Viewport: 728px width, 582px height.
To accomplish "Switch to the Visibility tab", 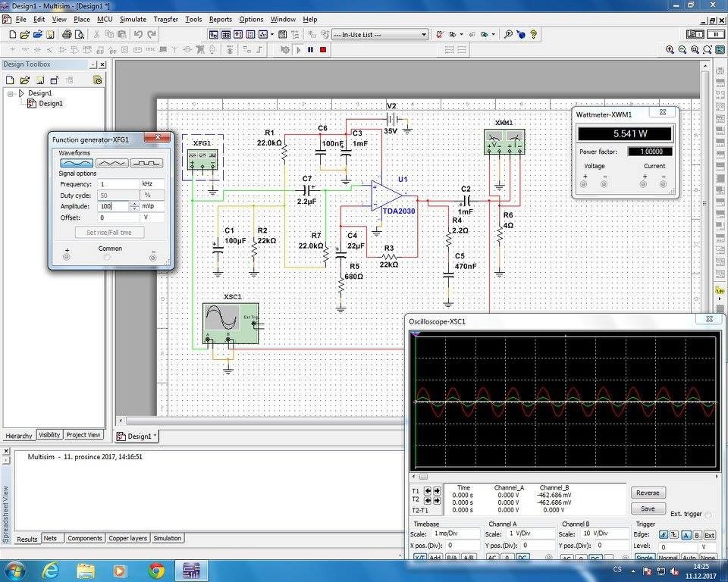I will click(x=49, y=435).
